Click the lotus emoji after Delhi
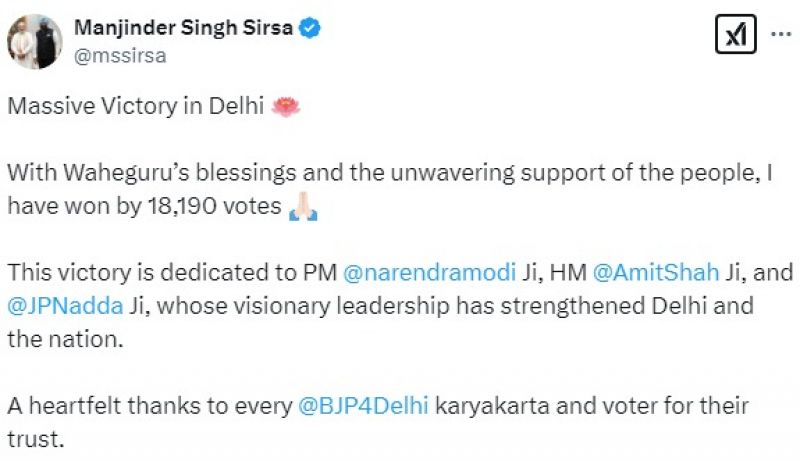The image size is (800, 461). [x=286, y=108]
